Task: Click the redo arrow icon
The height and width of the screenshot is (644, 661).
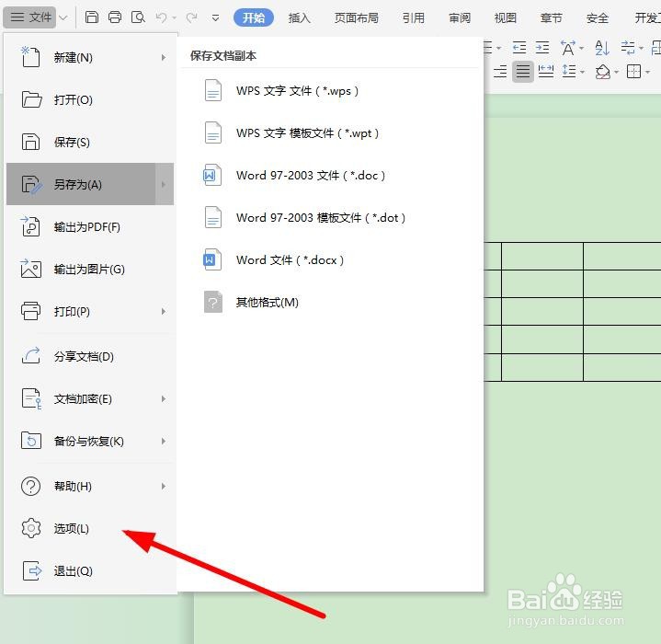Action: pos(192,17)
